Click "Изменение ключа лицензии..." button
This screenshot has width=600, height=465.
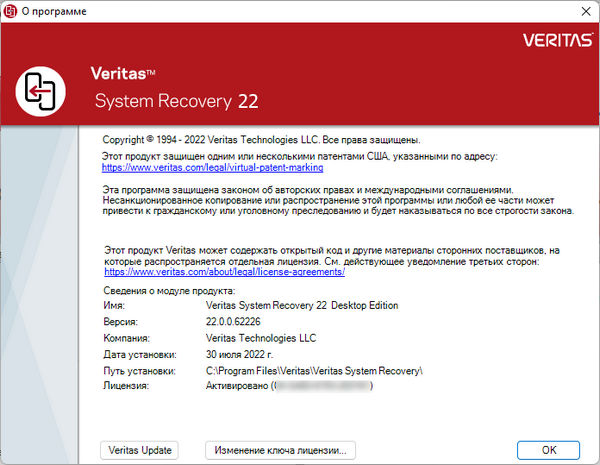(x=280, y=450)
